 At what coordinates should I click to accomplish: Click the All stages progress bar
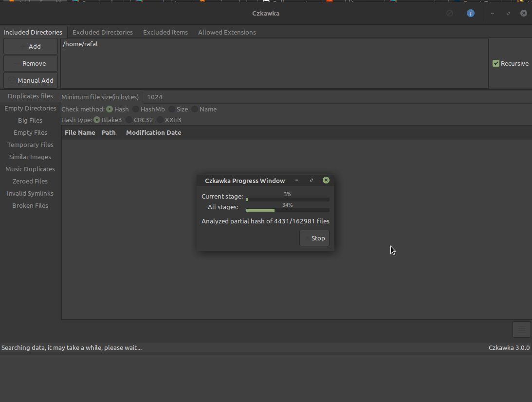pyautogui.click(x=288, y=210)
